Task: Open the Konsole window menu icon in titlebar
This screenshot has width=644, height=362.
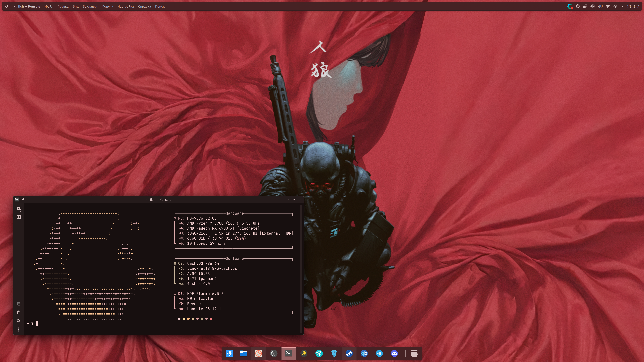Action: click(17, 199)
